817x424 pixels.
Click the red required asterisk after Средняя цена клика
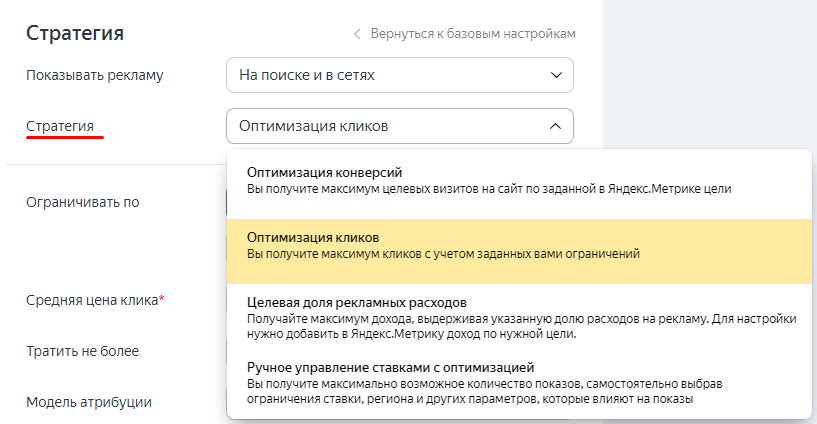coord(161,299)
